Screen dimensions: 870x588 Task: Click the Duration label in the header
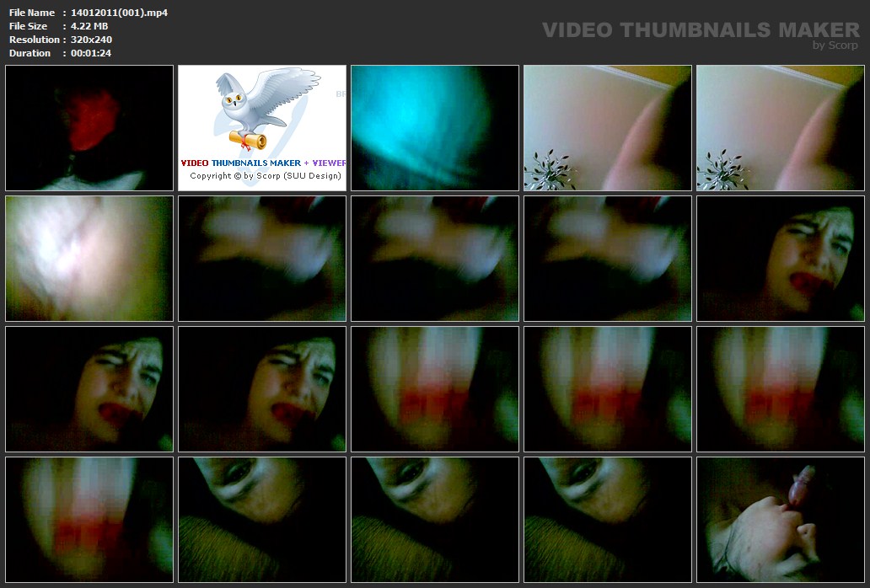[30, 53]
